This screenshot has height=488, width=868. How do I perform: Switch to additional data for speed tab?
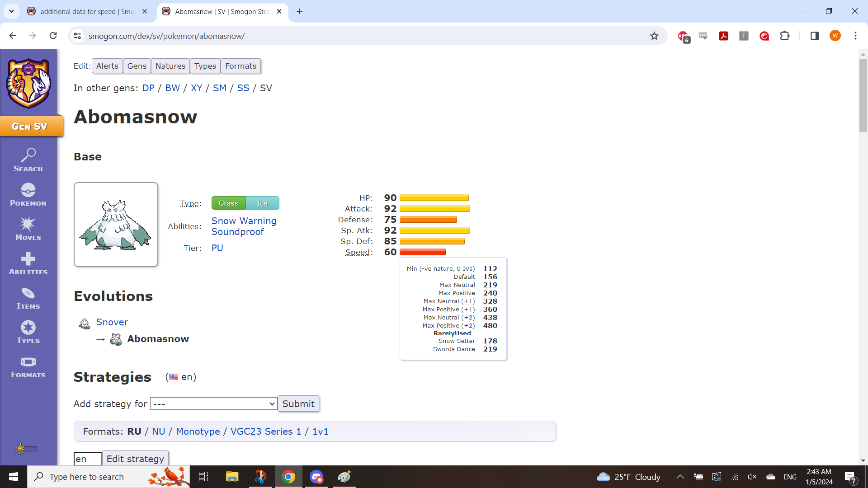point(87,12)
